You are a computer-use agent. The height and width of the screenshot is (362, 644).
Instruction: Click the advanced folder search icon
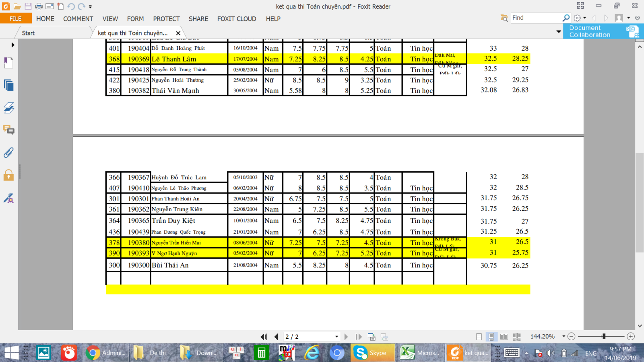pos(504,18)
